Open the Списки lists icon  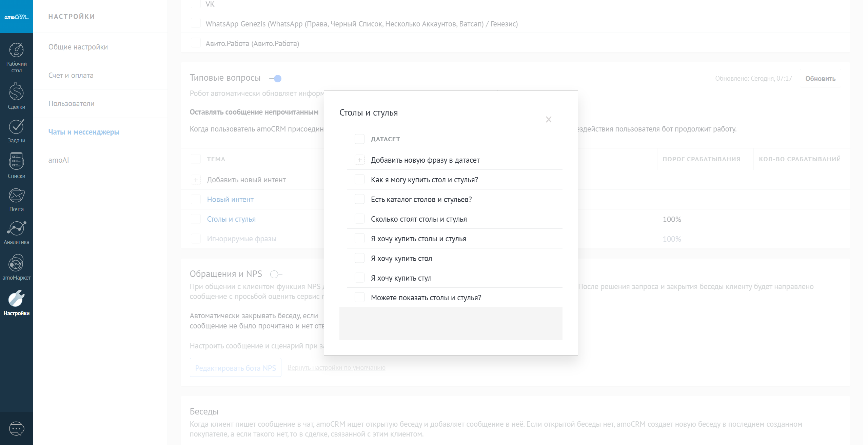pyautogui.click(x=16, y=165)
